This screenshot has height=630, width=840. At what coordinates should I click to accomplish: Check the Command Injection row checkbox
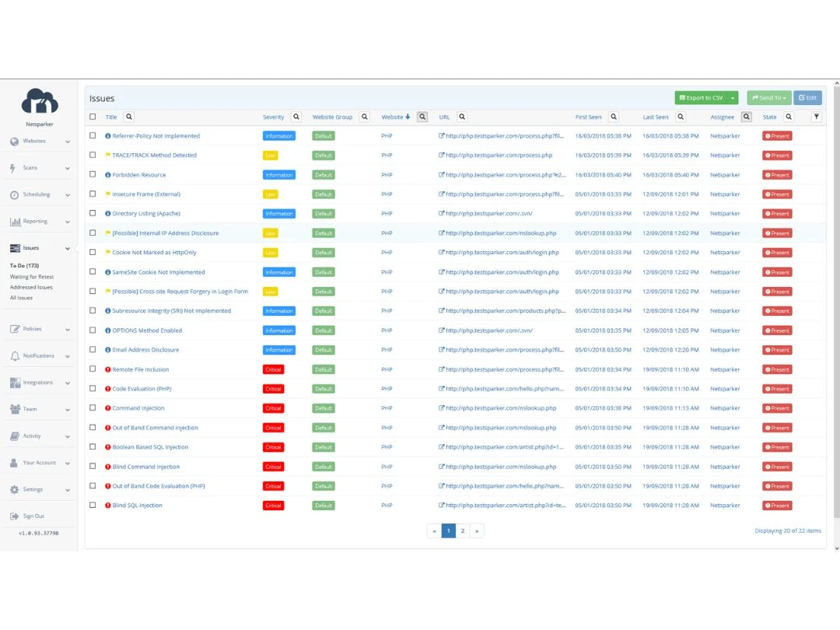pyautogui.click(x=93, y=408)
